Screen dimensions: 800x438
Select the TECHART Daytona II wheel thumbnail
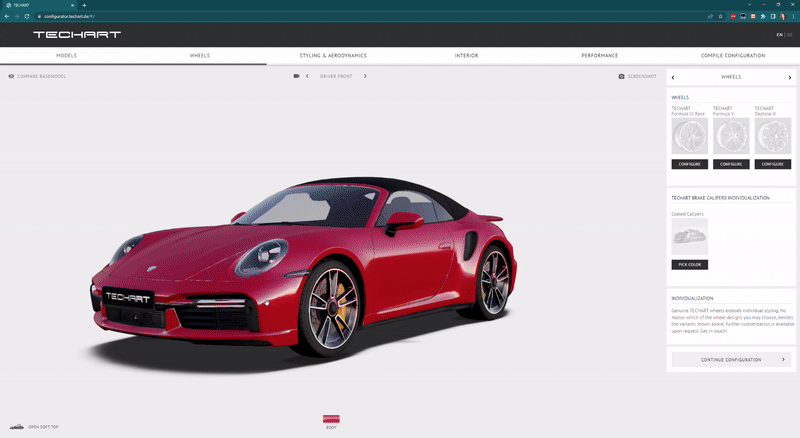773,137
